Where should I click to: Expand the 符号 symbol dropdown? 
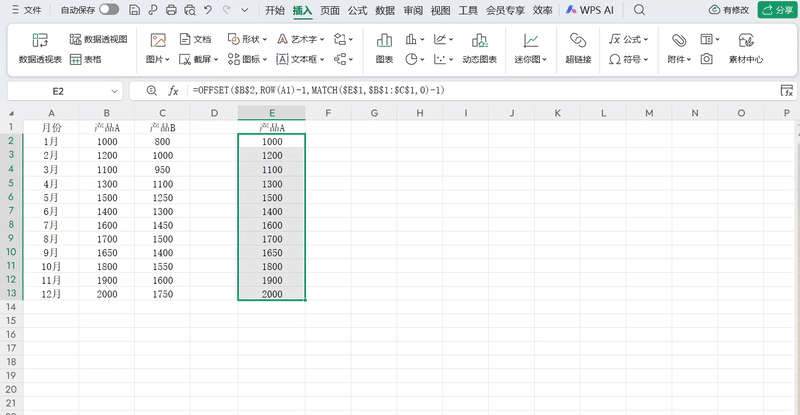point(630,59)
